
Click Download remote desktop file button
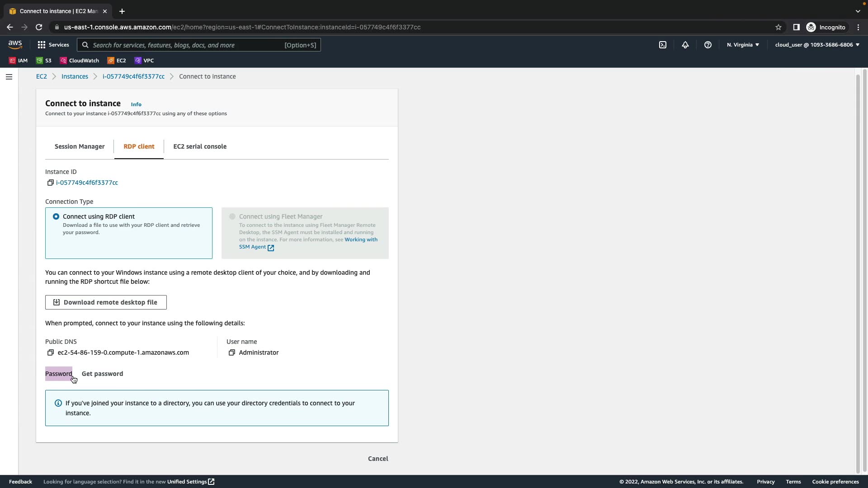(x=106, y=302)
